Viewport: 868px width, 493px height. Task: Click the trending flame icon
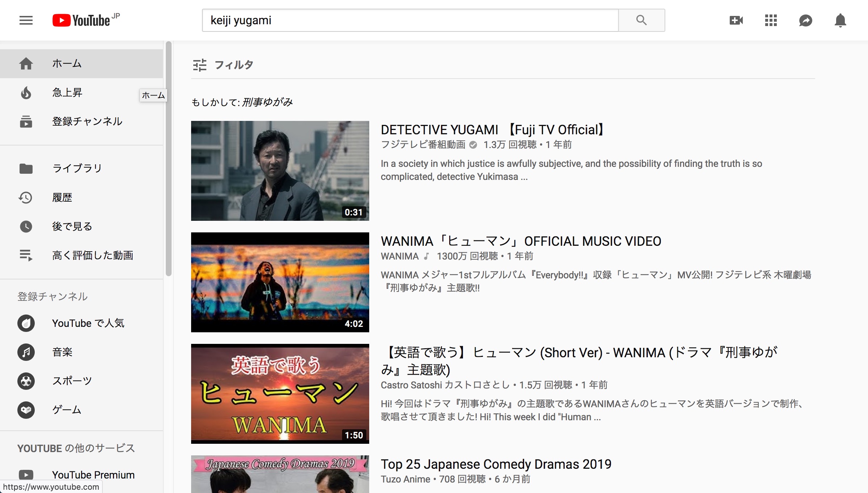26,93
